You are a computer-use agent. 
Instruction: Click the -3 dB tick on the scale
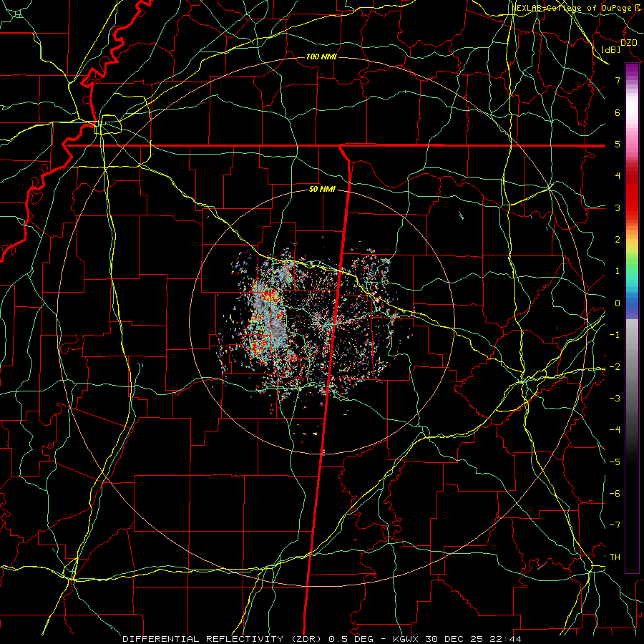(x=615, y=399)
